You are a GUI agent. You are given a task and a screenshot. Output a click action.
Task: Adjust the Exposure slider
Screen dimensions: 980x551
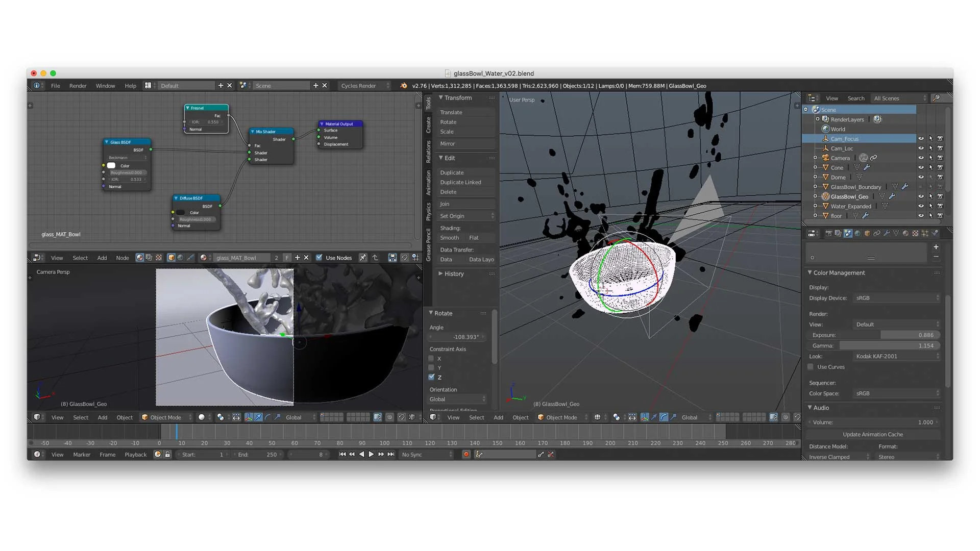pos(872,335)
